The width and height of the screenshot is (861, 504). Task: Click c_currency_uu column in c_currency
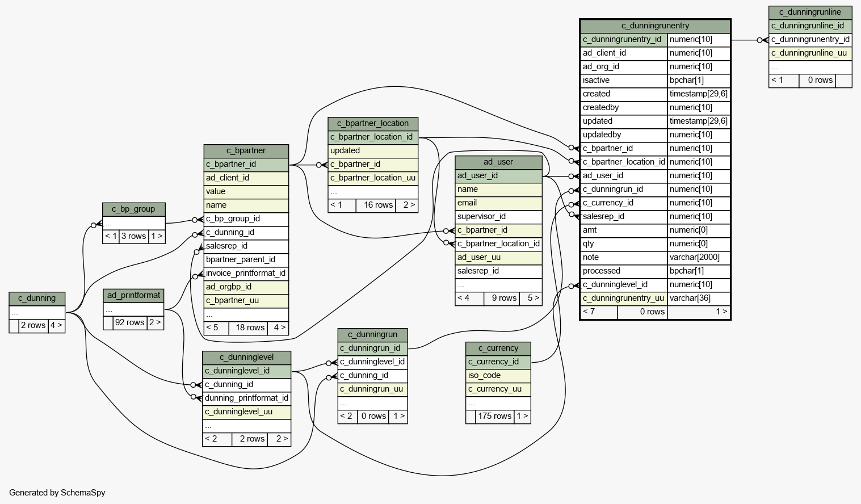coord(498,389)
